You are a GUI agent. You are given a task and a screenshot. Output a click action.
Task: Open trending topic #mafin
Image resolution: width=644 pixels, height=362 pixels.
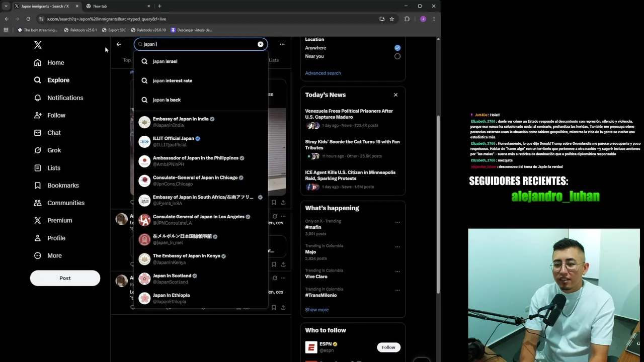(313, 227)
